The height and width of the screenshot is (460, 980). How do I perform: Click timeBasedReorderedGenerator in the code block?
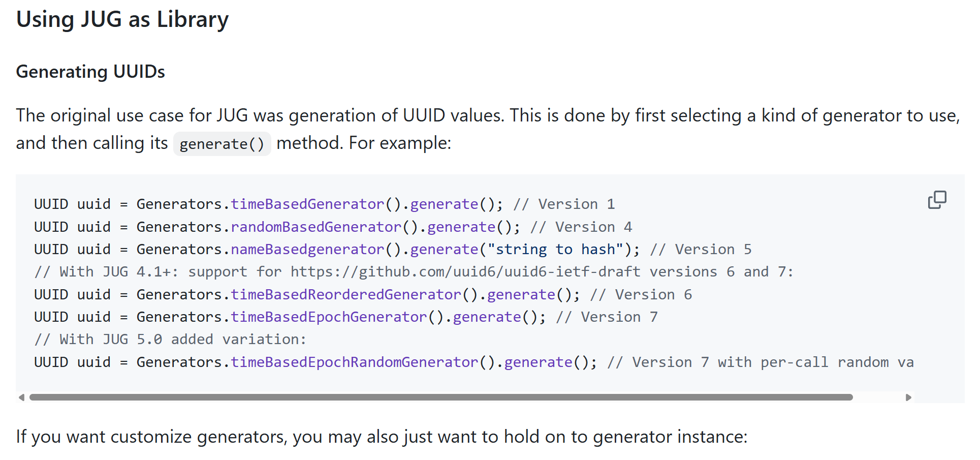(346, 295)
